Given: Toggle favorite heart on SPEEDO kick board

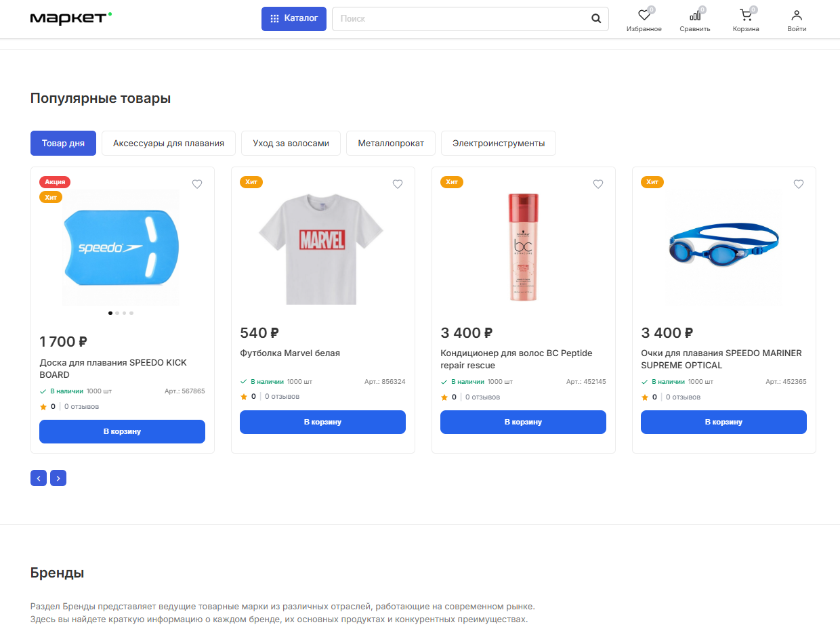Looking at the screenshot, I should tap(197, 184).
